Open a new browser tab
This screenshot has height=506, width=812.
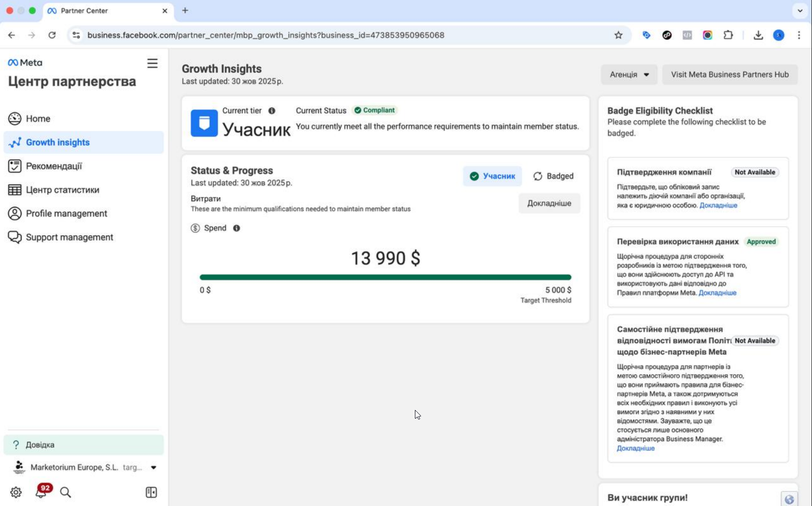[185, 11]
